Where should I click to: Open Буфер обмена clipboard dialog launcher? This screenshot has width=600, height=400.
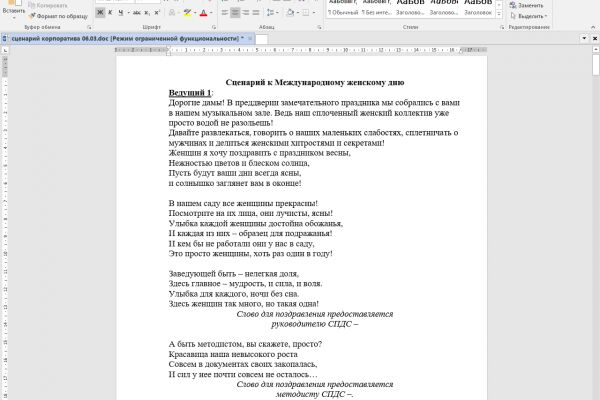(90, 27)
